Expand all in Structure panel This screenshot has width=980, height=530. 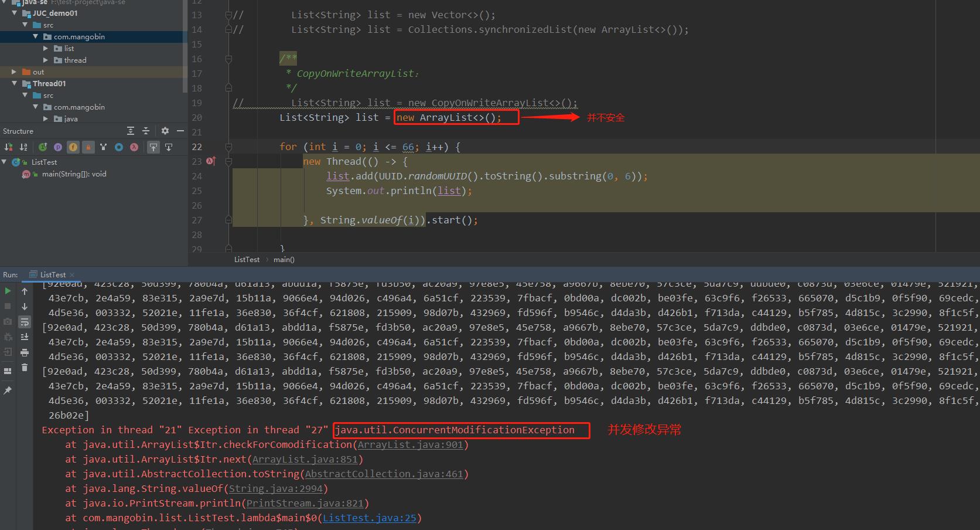click(131, 131)
